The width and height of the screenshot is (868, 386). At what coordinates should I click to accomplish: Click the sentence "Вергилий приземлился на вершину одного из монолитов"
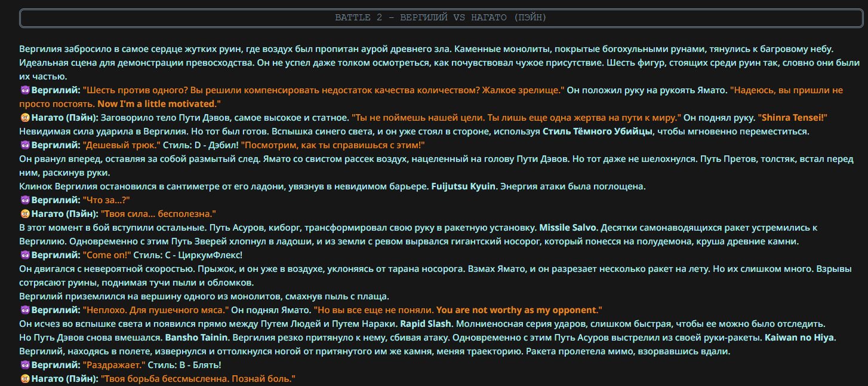(205, 296)
